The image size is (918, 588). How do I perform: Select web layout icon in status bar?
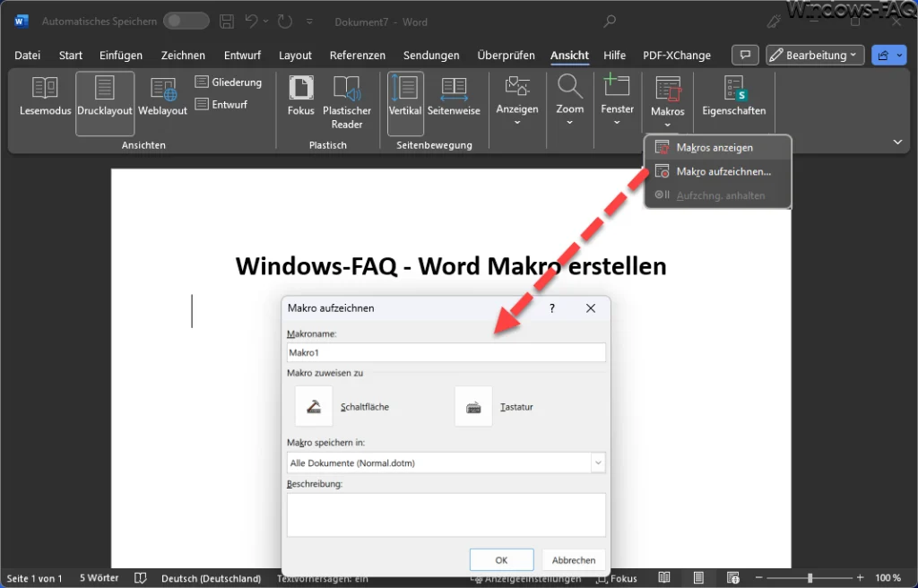click(x=733, y=578)
